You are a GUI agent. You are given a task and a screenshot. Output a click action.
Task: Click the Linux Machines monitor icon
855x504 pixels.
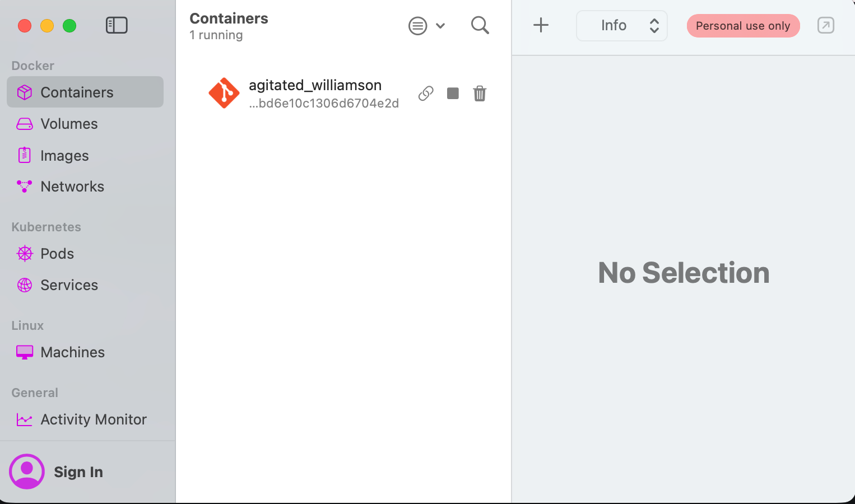point(25,352)
